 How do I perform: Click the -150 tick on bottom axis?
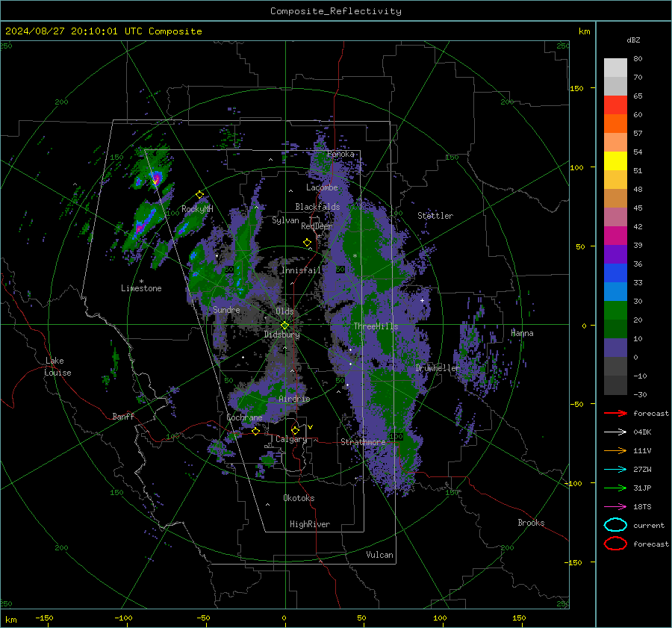pos(44,618)
